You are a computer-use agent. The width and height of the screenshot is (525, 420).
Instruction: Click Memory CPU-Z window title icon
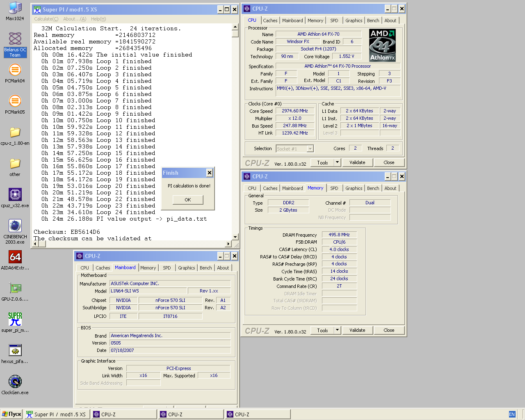[x=247, y=176]
